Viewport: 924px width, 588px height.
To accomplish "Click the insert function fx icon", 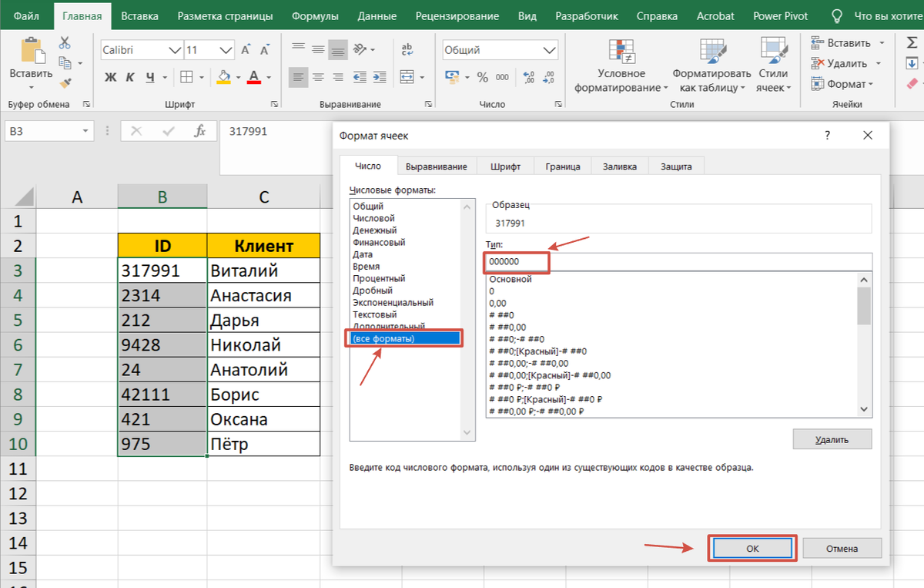I will [200, 131].
